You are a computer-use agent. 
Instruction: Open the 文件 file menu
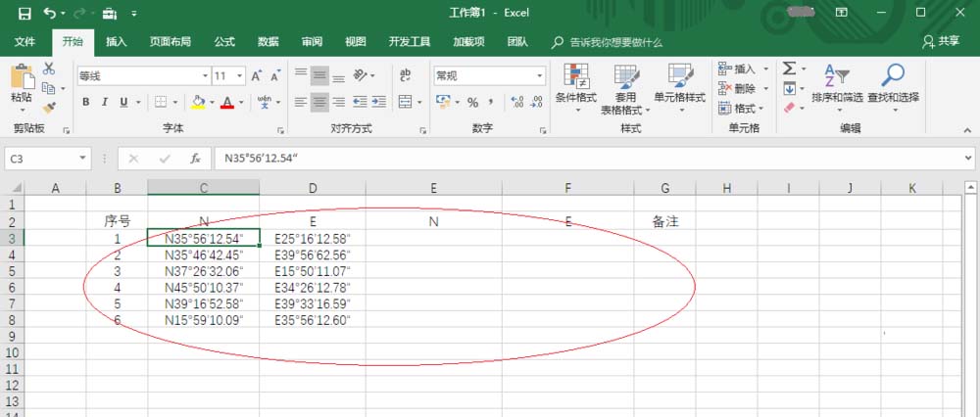coord(24,42)
